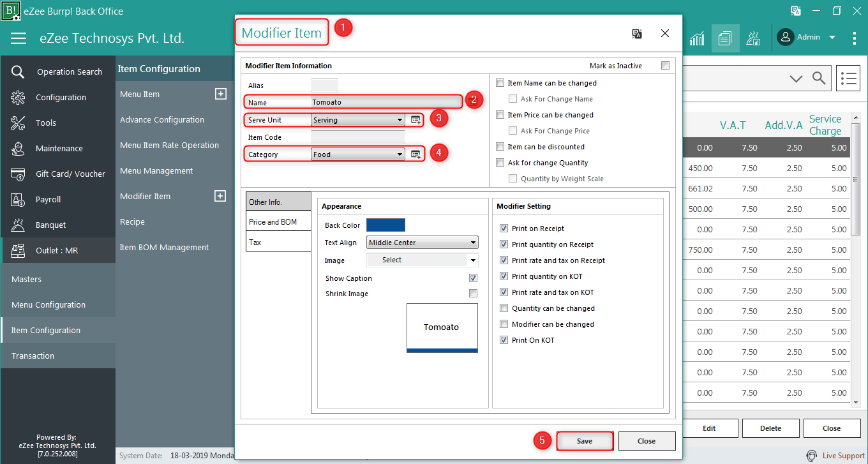Click the kitchen steam icon in header
Screen dimensions: 868x464
753,38
